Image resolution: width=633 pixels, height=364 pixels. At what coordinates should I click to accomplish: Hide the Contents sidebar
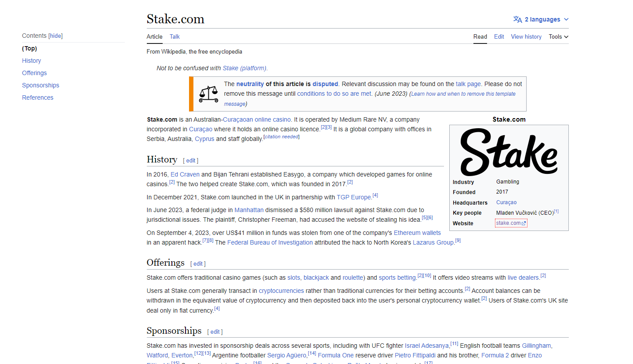(55, 36)
